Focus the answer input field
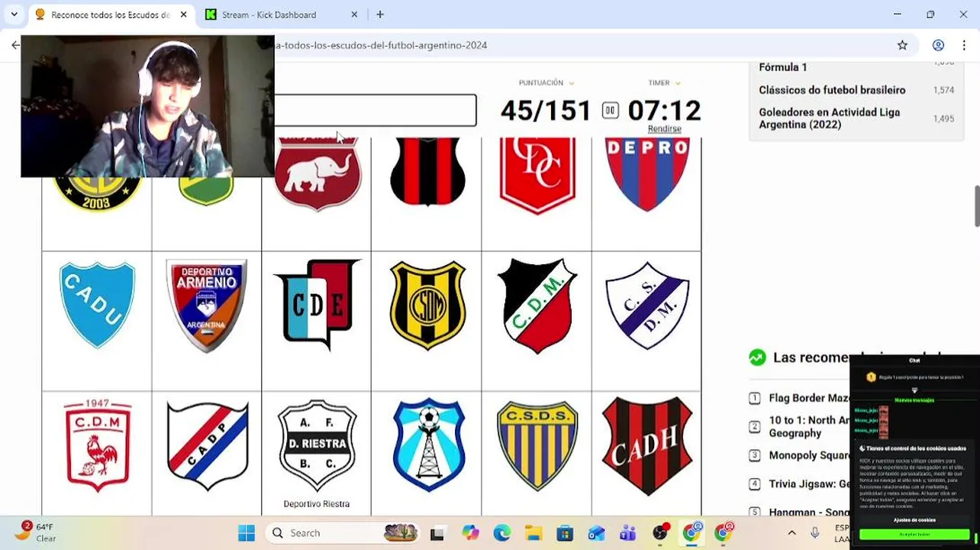The image size is (980, 550). [375, 110]
